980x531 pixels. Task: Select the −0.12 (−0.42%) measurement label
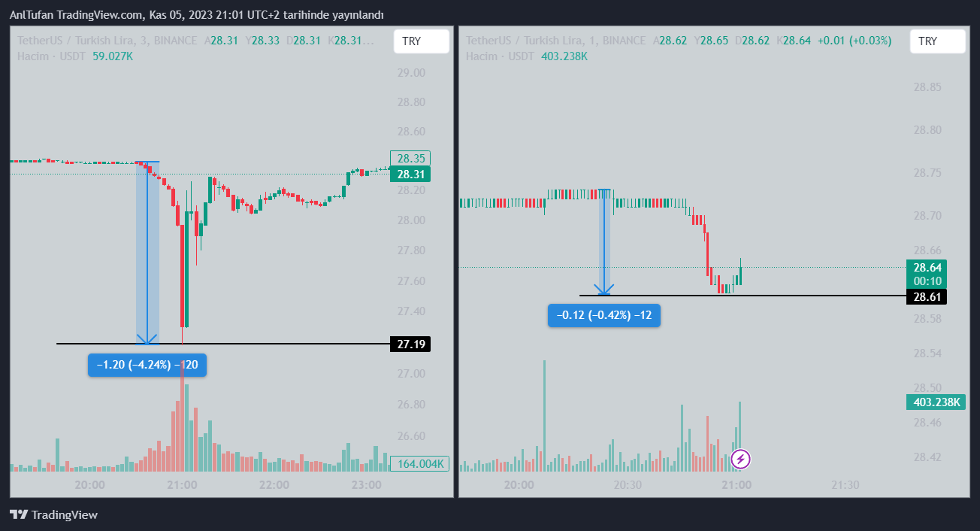[604, 315]
